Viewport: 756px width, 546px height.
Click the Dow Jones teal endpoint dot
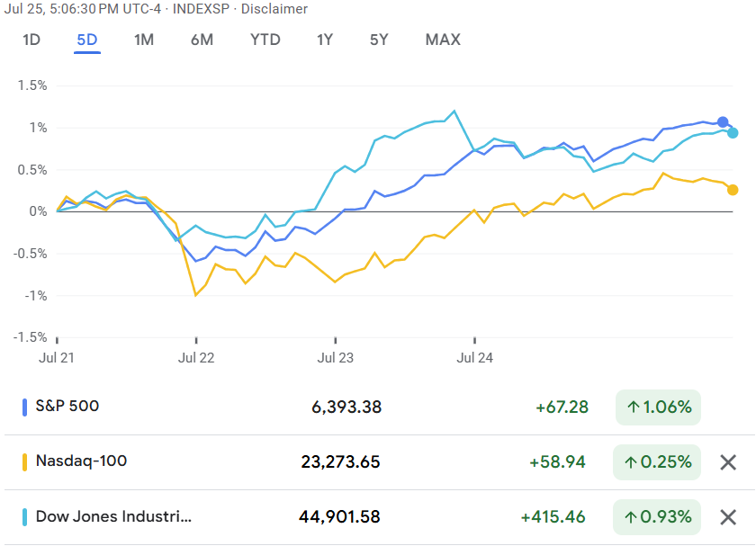coord(733,133)
